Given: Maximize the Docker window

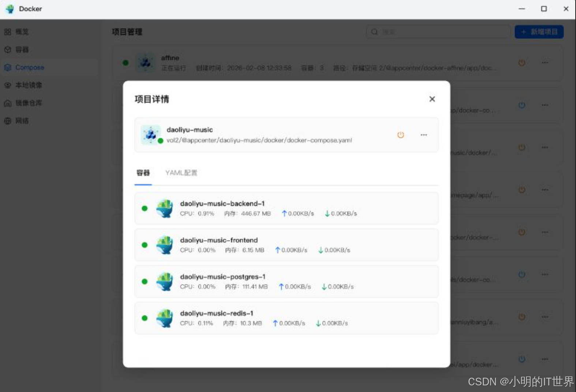Looking at the screenshot, I should pos(544,9).
